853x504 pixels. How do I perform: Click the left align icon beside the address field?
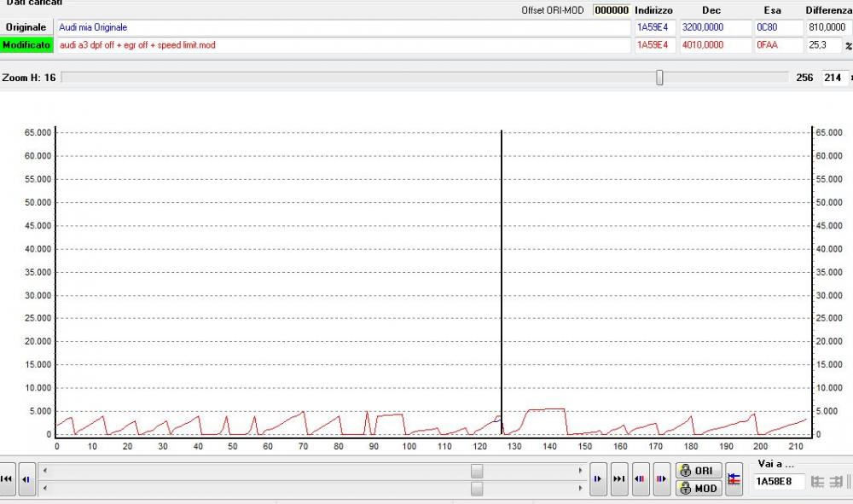[817, 482]
